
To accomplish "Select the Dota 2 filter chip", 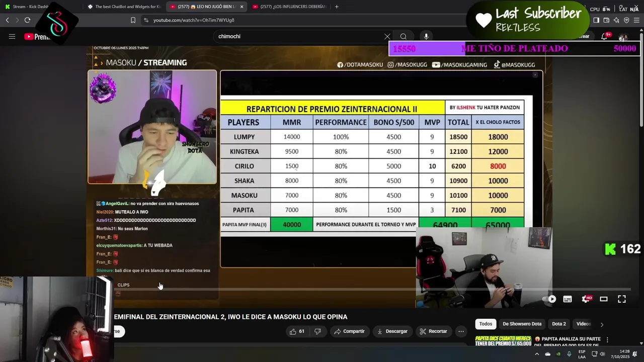I will [559, 324].
